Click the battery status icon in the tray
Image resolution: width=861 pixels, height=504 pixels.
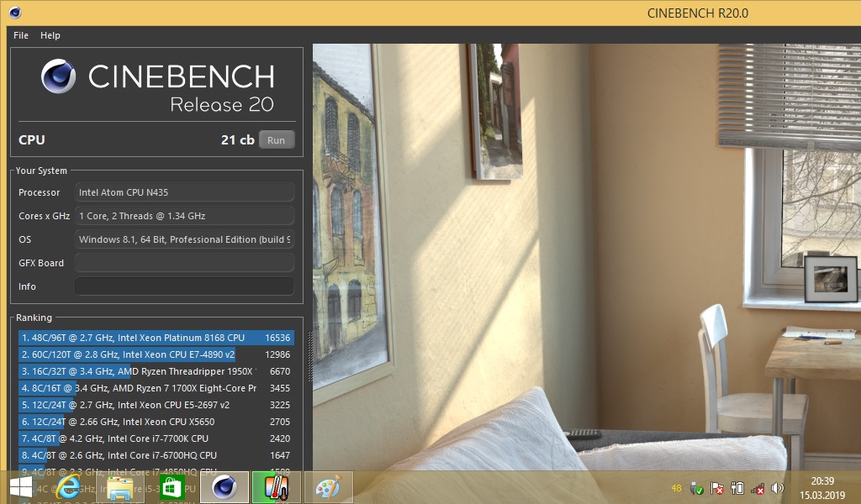pyautogui.click(x=737, y=488)
